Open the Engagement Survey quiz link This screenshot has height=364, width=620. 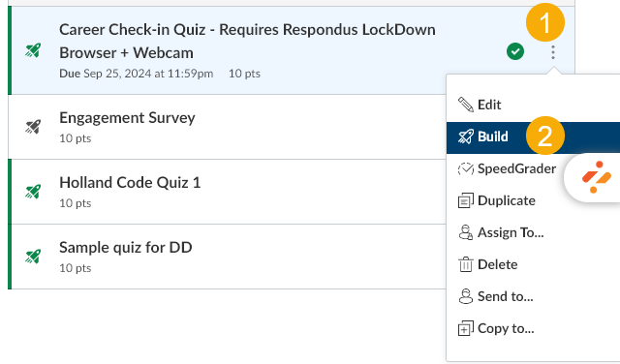coord(127,118)
